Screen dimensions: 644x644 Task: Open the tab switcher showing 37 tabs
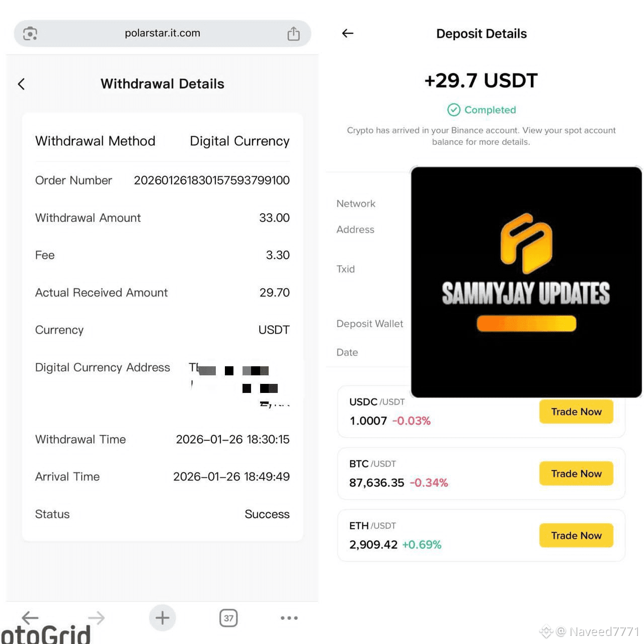point(228,618)
